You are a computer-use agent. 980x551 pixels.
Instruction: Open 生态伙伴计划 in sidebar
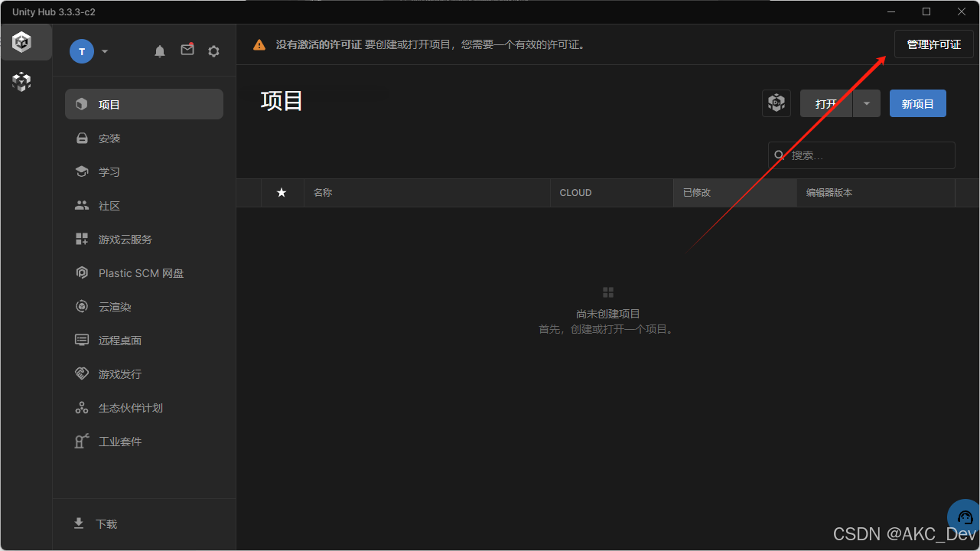click(x=144, y=408)
